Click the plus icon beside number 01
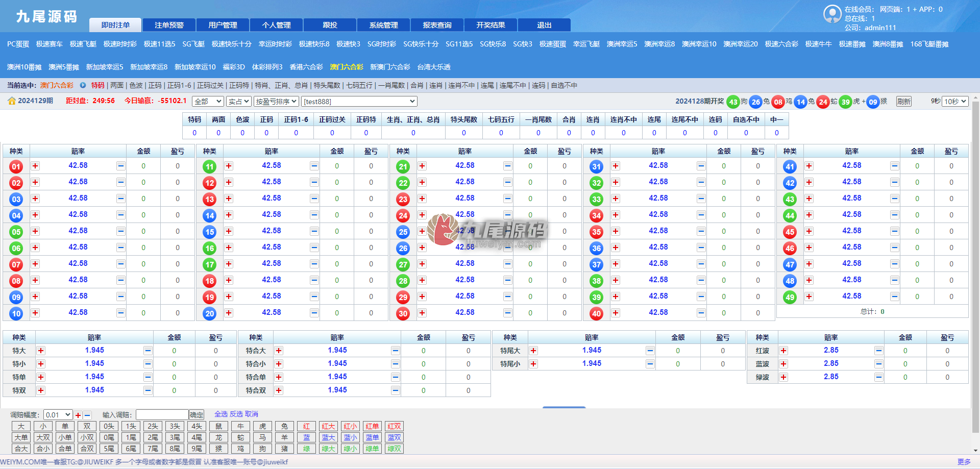 35,166
